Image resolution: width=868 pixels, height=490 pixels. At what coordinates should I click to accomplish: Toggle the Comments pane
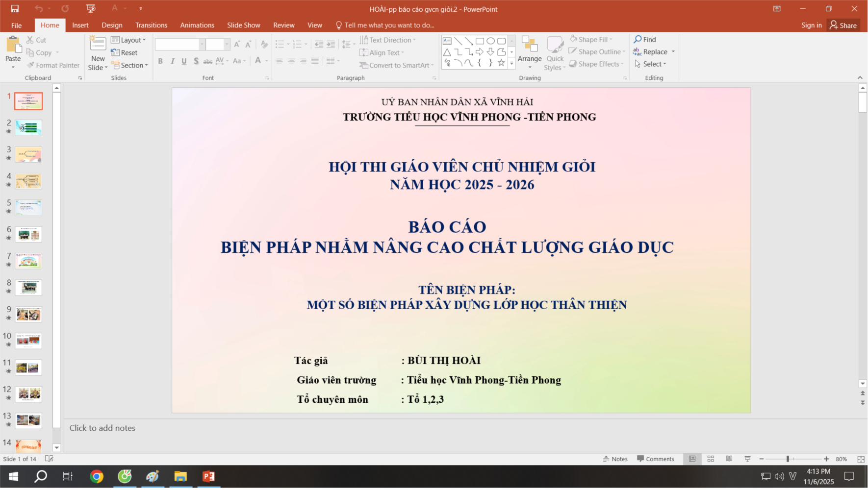tap(656, 459)
